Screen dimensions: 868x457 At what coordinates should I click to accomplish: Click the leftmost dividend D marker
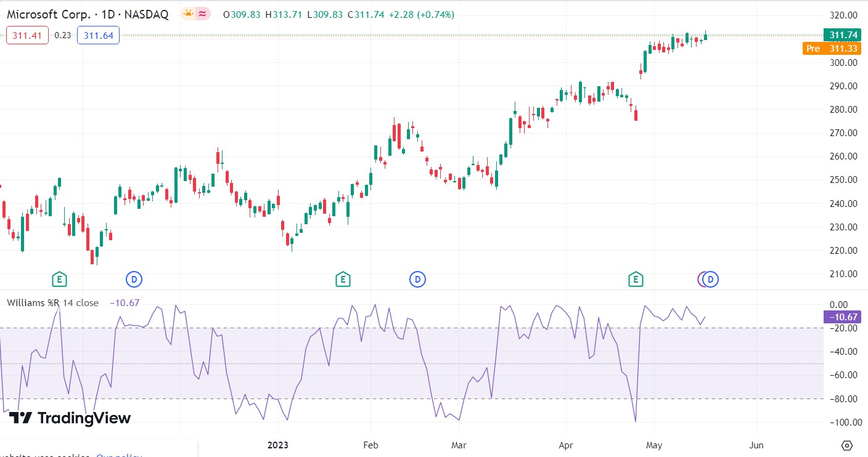tap(134, 280)
